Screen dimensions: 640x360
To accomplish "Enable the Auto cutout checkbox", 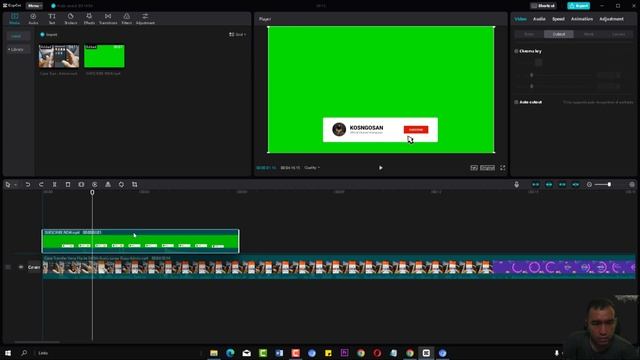I will coord(516,102).
